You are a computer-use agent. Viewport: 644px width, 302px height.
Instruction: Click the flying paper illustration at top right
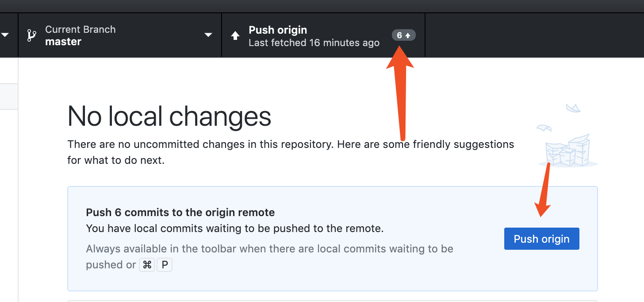pos(573,108)
